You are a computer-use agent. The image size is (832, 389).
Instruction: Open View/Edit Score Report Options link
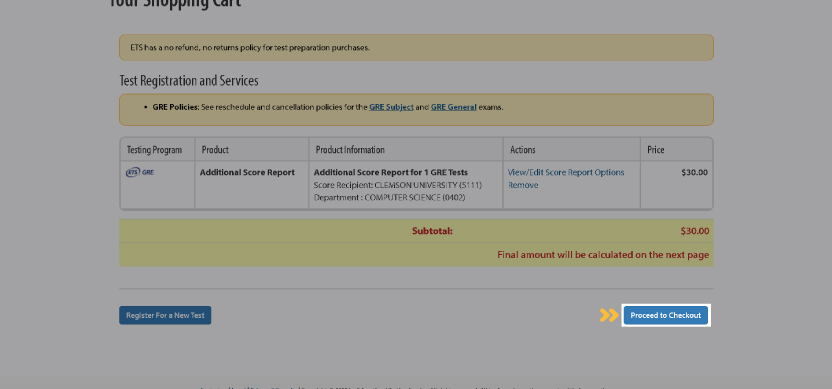(x=566, y=172)
